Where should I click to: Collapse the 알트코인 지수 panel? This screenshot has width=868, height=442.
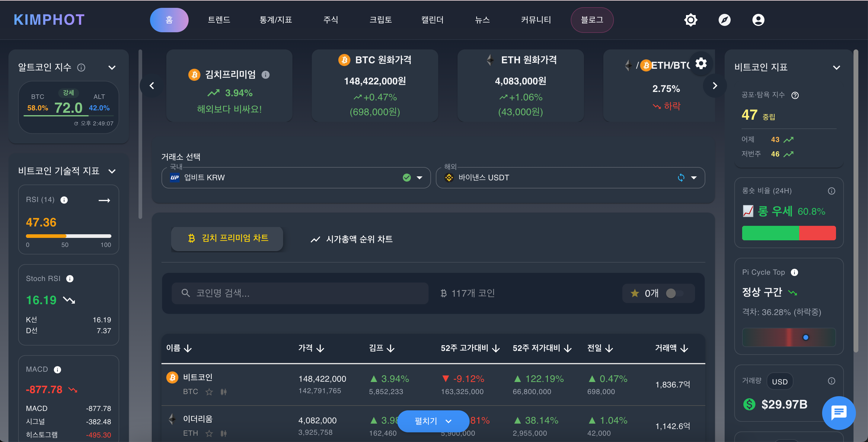[112, 68]
